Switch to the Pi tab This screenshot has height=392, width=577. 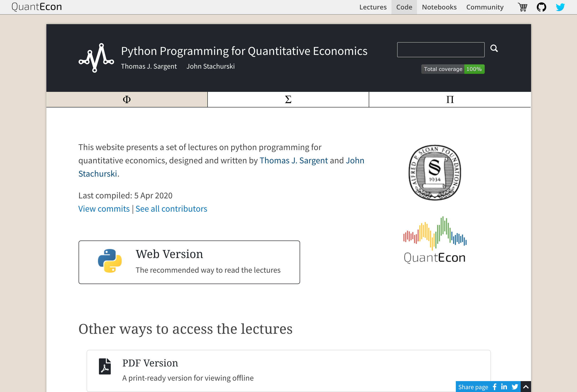click(x=450, y=100)
